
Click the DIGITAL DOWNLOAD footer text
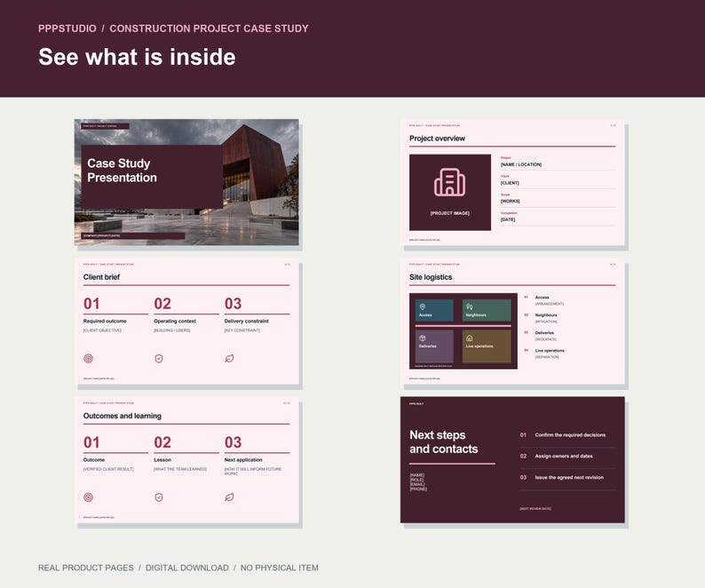click(187, 568)
